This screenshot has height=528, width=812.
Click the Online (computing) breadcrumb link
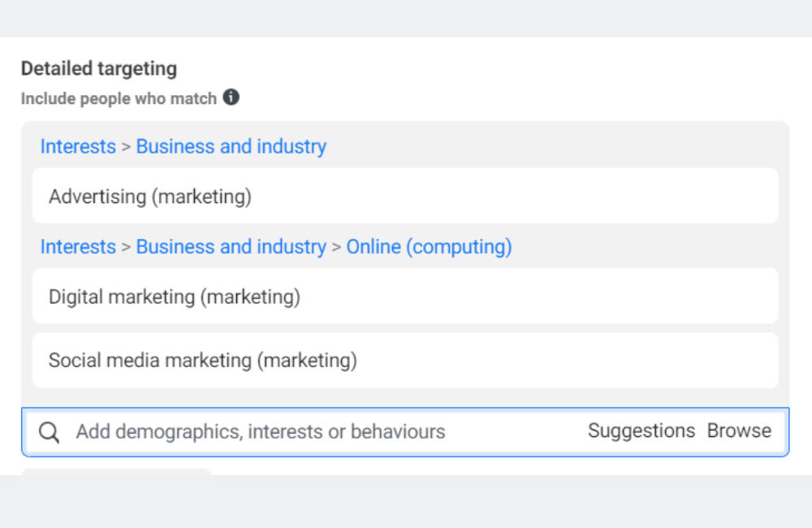pyautogui.click(x=430, y=246)
